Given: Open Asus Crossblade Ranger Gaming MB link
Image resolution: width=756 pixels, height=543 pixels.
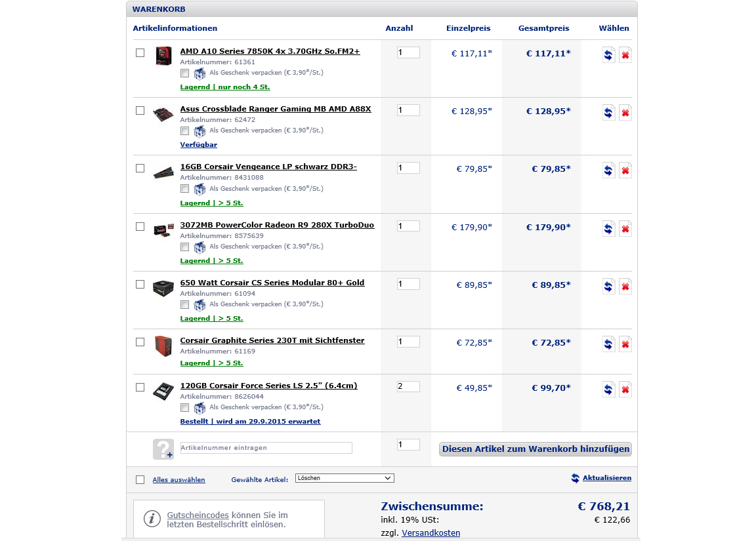Looking at the screenshot, I should pyautogui.click(x=276, y=109).
